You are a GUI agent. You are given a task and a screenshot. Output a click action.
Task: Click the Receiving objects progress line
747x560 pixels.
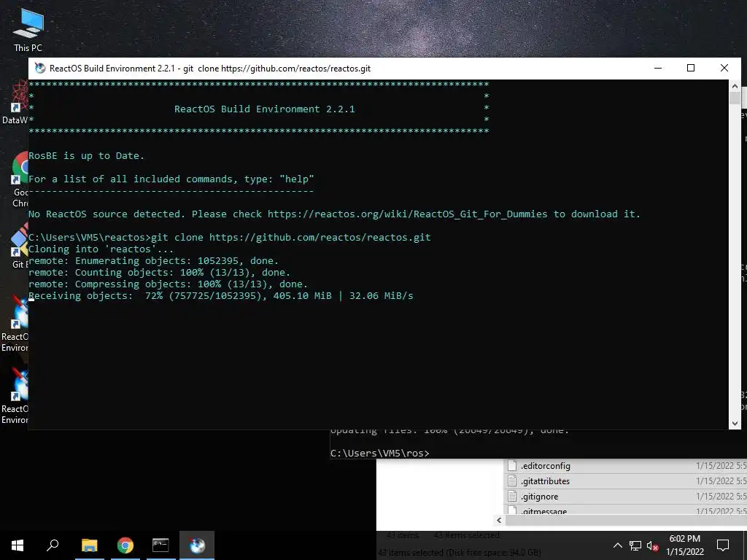pos(220,296)
